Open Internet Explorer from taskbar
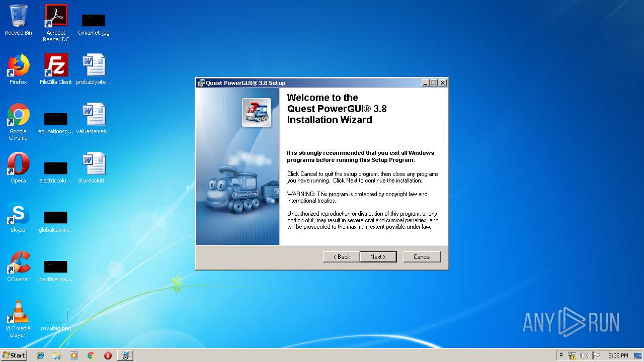The image size is (644, 362). click(x=40, y=355)
